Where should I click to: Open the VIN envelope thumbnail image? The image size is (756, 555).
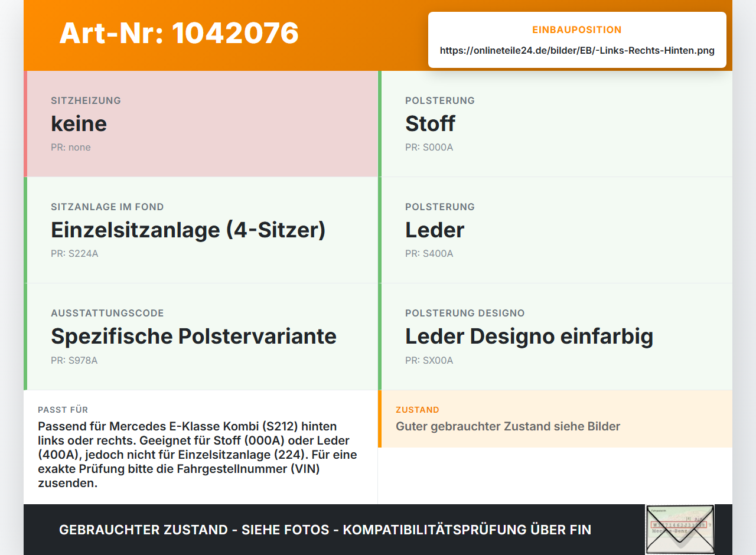point(680,530)
